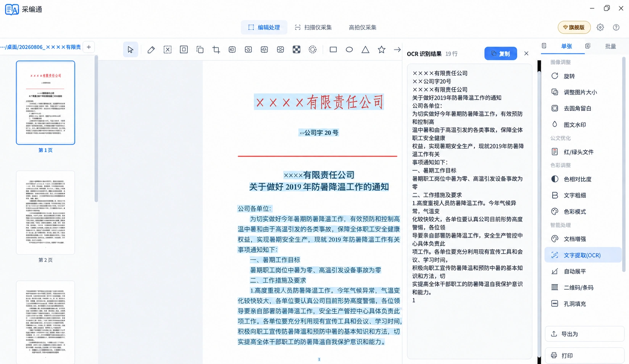Viewport: 629px width, 364px height.
Task: Select the dashed circle stamp tool
Action: pyautogui.click(x=313, y=50)
